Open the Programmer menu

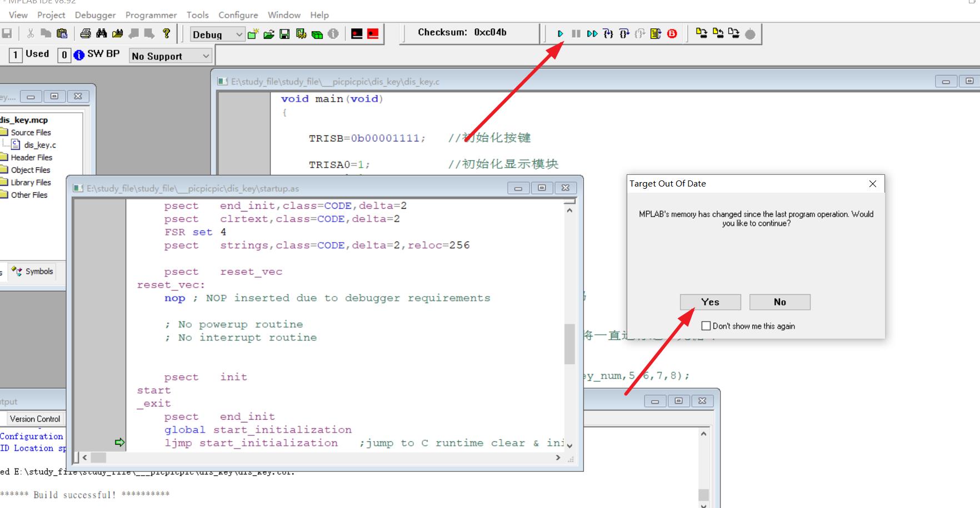[151, 15]
